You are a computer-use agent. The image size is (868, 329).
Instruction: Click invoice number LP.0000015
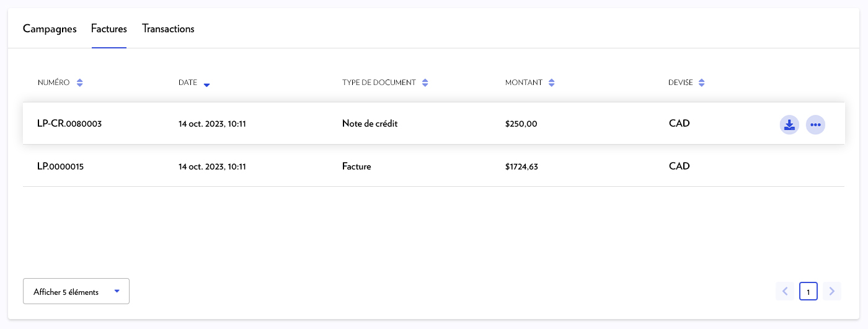(x=60, y=166)
